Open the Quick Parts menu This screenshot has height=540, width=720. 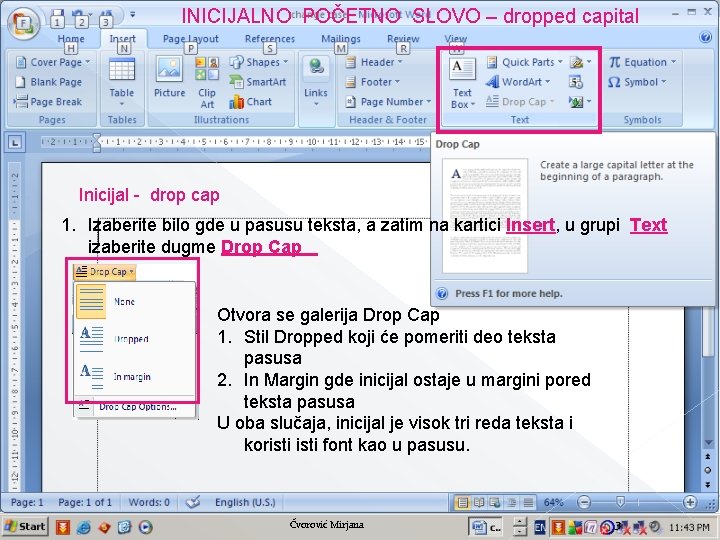point(524,62)
